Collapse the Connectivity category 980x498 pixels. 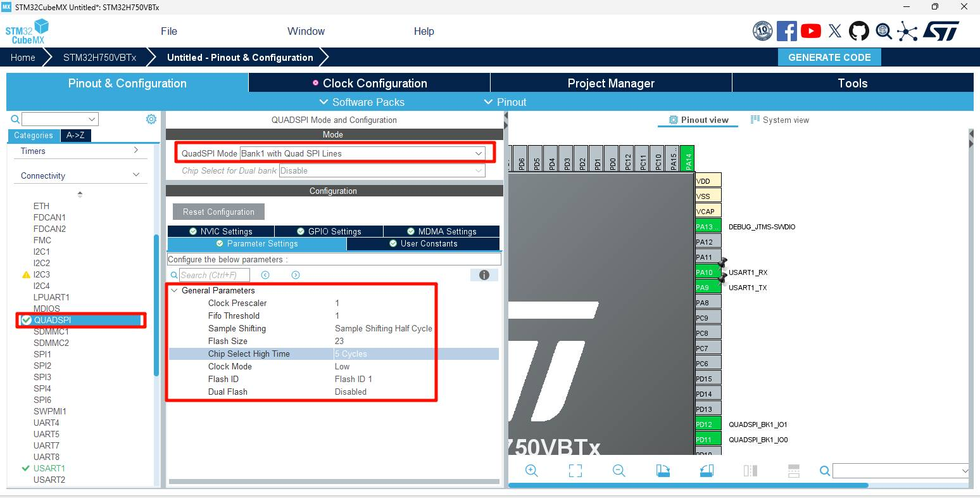click(x=136, y=175)
